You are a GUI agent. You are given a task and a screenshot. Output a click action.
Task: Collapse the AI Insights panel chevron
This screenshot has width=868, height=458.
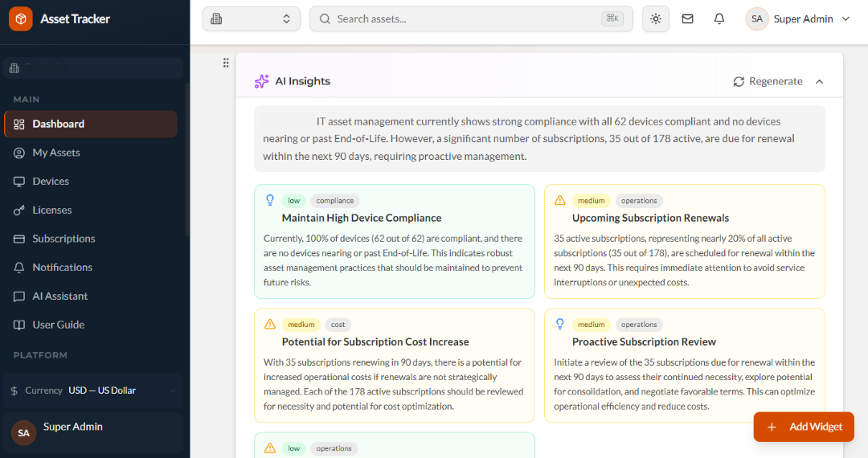click(x=819, y=82)
